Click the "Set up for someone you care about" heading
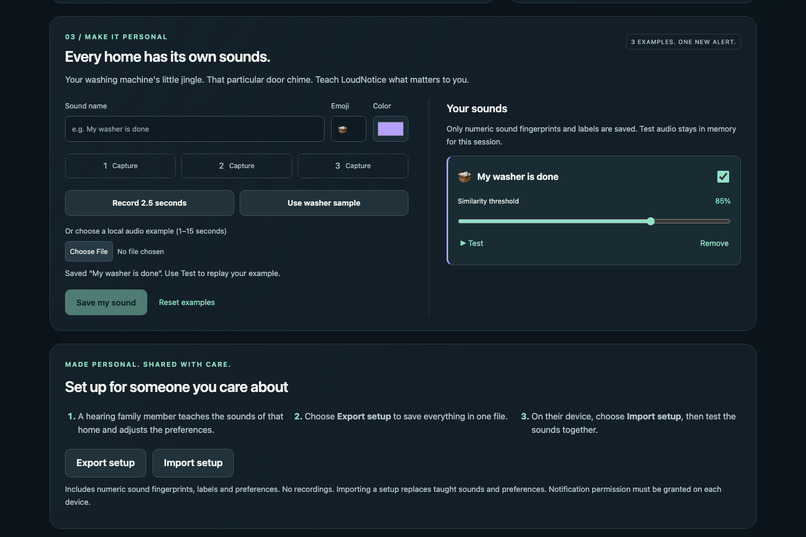 click(176, 387)
